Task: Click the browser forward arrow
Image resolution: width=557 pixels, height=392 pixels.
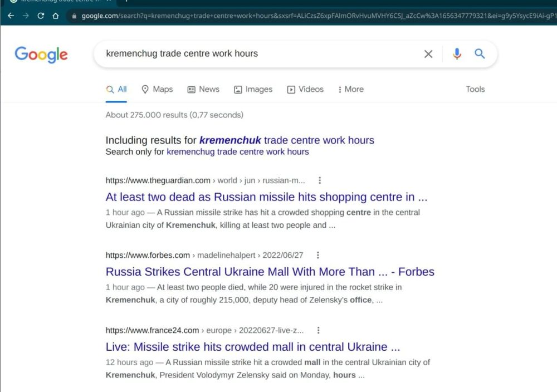Action: coord(26,16)
